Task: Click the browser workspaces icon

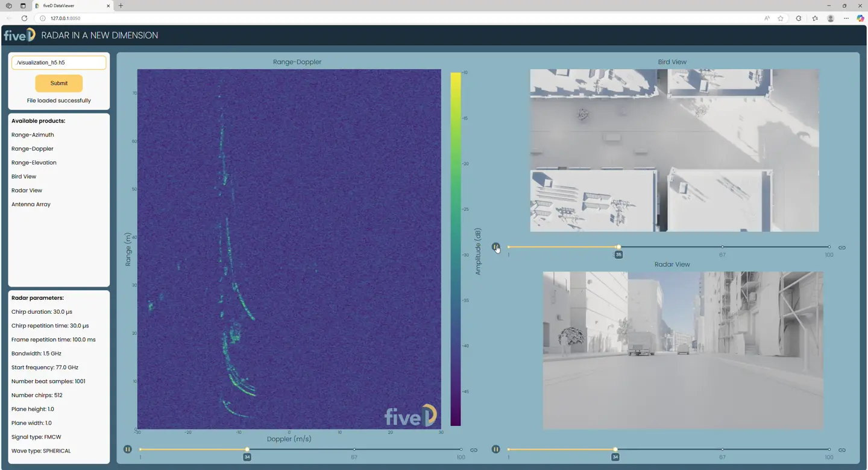Action: [8, 5]
